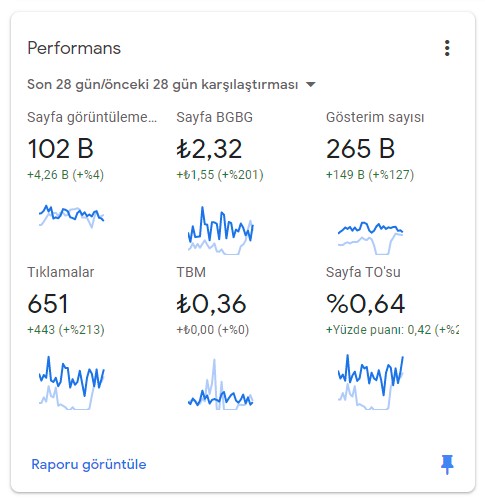485x499 pixels.
Task: Click the 'TBM' metric label
Action: (x=191, y=272)
